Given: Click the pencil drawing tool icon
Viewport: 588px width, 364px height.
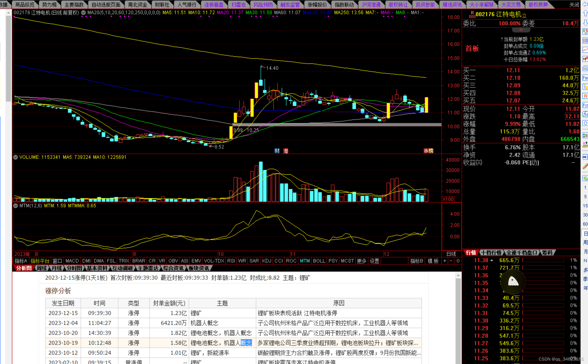Looking at the screenshot, I should coord(585,166).
